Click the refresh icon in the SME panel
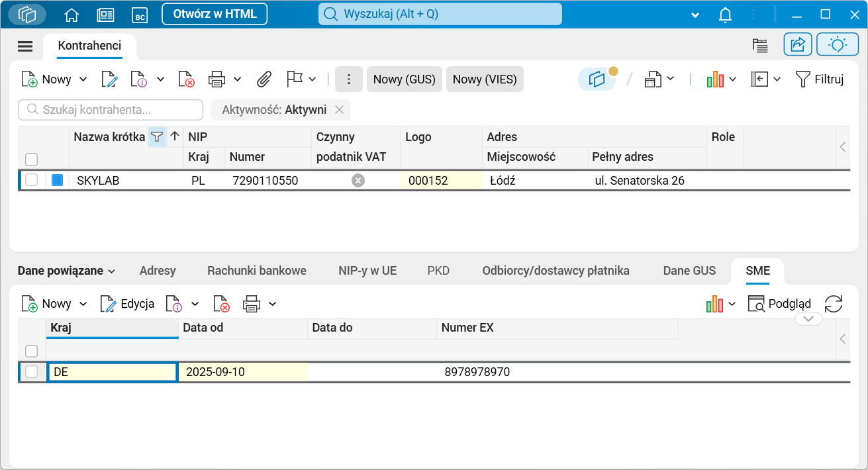The image size is (868, 470). 834,304
